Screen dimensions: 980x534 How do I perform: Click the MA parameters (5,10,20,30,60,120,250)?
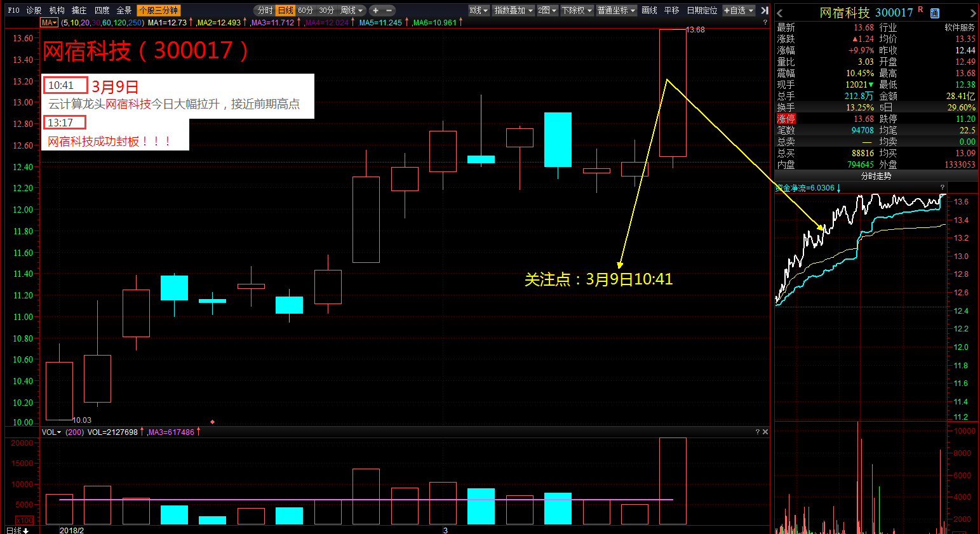coord(103,22)
